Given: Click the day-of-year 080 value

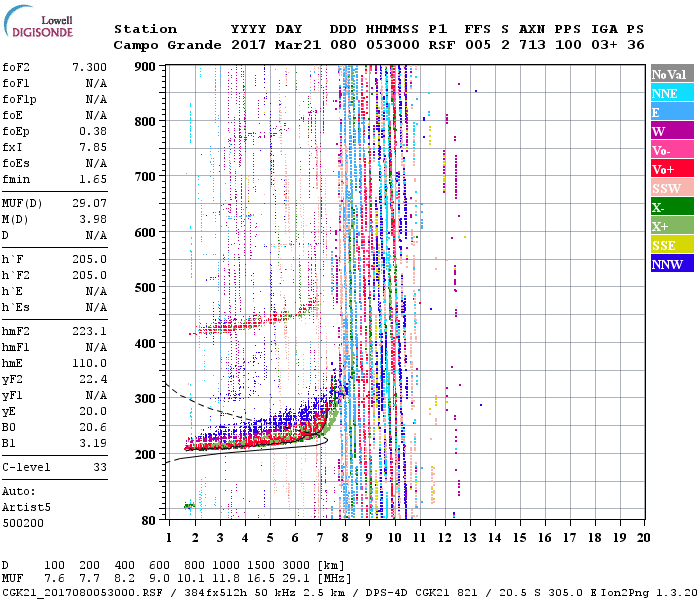Looking at the screenshot, I should click(x=343, y=45).
